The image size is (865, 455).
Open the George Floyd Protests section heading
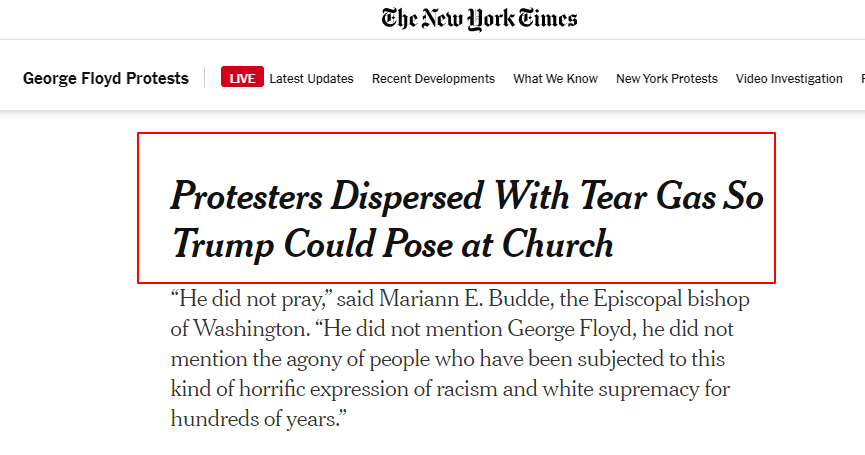point(106,78)
